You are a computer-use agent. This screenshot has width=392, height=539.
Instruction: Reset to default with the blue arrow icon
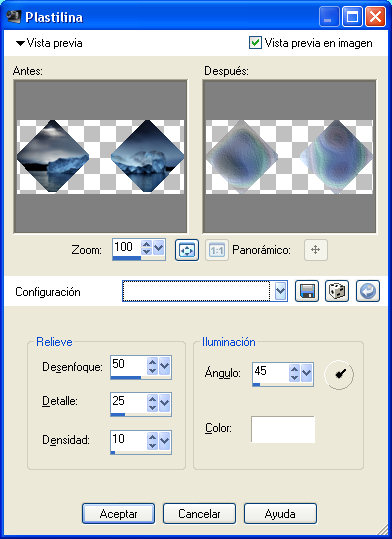click(368, 291)
